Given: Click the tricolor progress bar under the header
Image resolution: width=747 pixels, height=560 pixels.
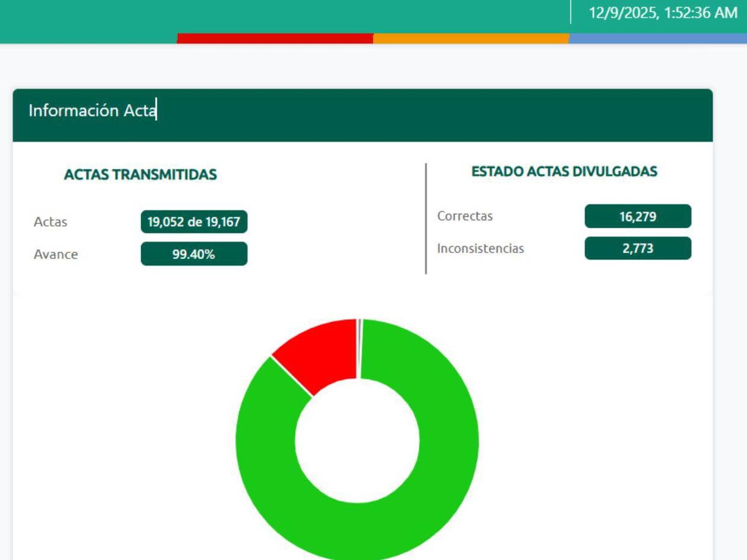Looking at the screenshot, I should 373,39.
